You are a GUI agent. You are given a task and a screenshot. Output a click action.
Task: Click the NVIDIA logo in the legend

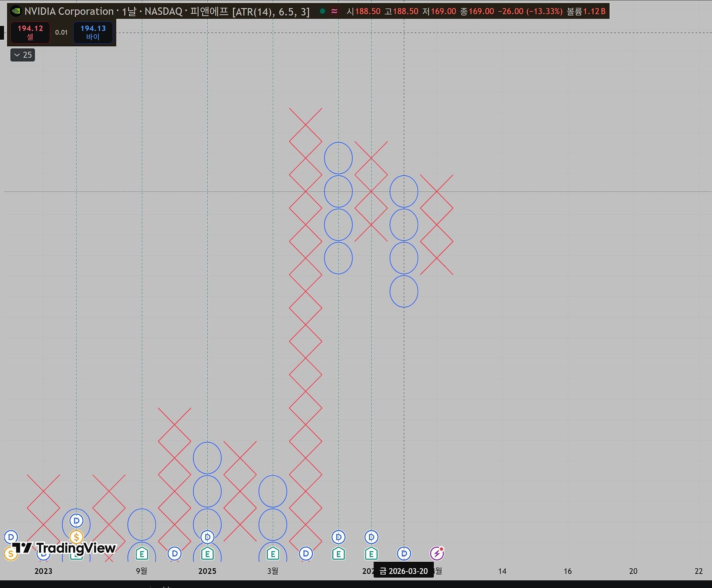pos(16,11)
